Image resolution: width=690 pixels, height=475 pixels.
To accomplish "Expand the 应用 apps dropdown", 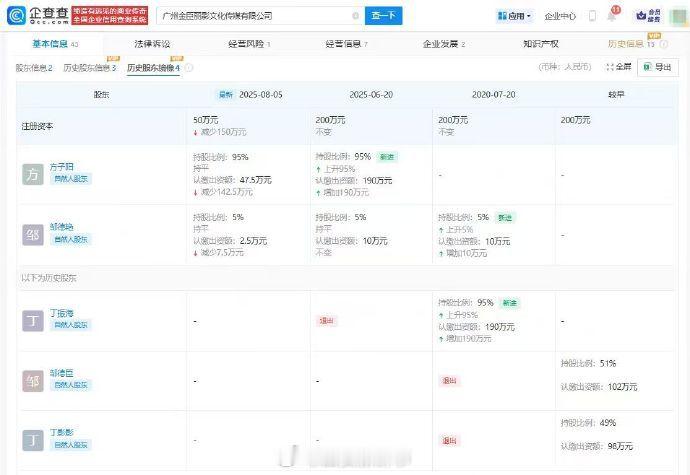I will click(x=514, y=16).
